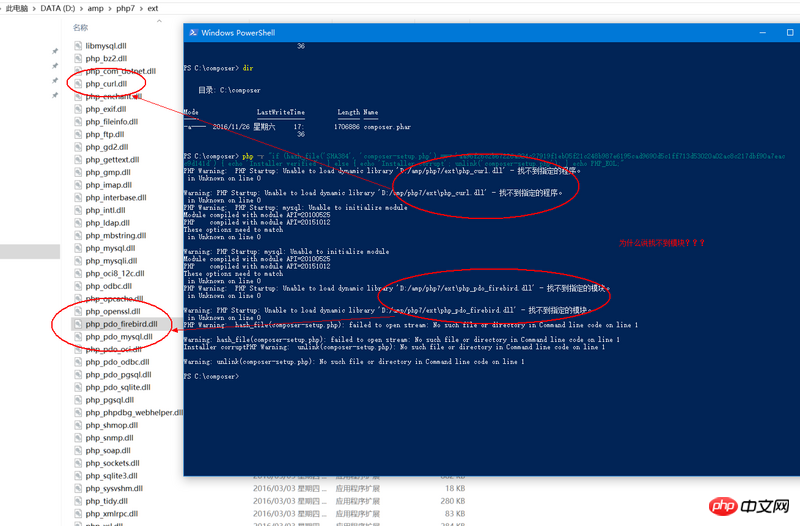Go to amp folder in breadcrumb
800x526 pixels.
95,8
